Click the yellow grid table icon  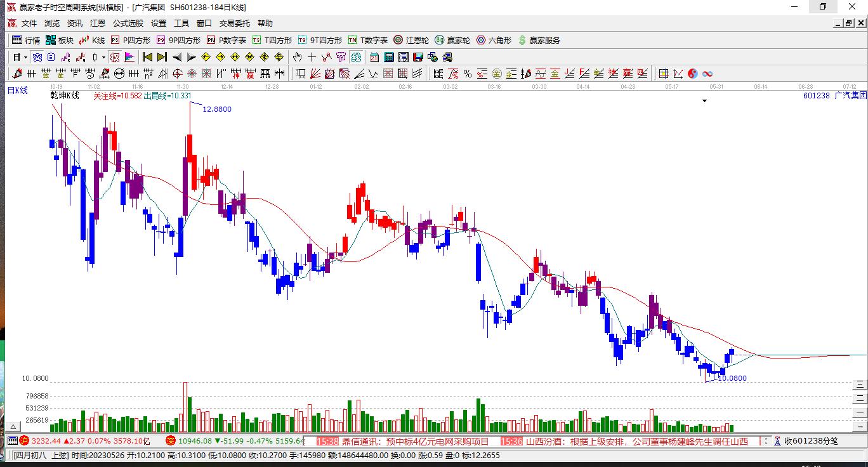pos(663,74)
